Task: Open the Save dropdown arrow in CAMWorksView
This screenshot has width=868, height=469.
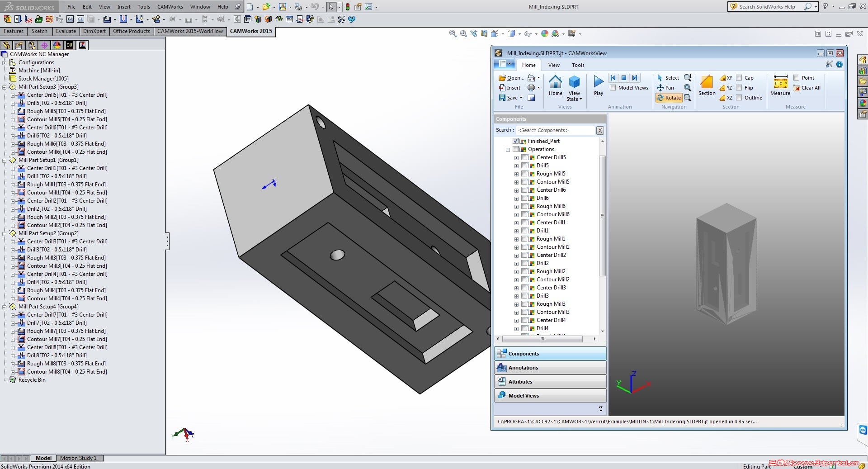Action: click(x=521, y=98)
